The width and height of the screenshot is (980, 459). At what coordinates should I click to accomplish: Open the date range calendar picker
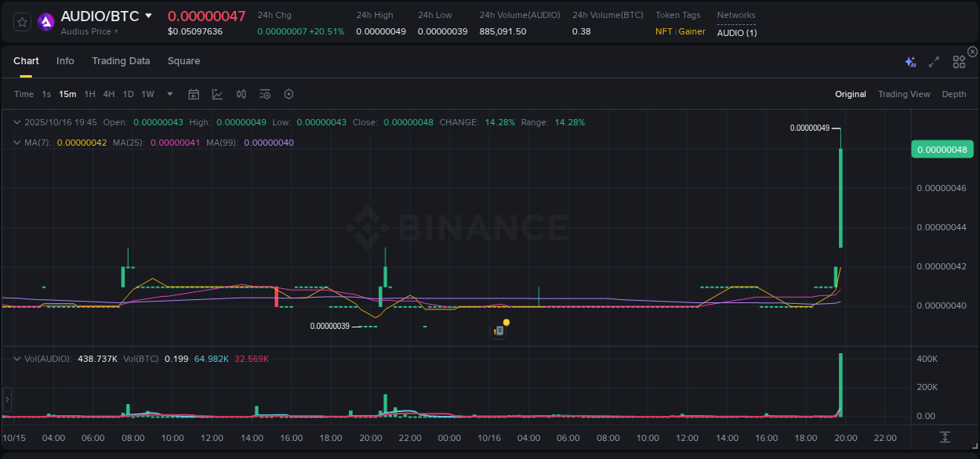(194, 94)
